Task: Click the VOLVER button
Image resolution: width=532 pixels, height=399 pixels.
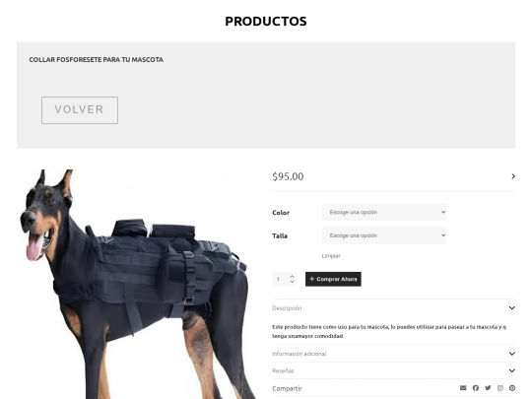Action: click(80, 110)
